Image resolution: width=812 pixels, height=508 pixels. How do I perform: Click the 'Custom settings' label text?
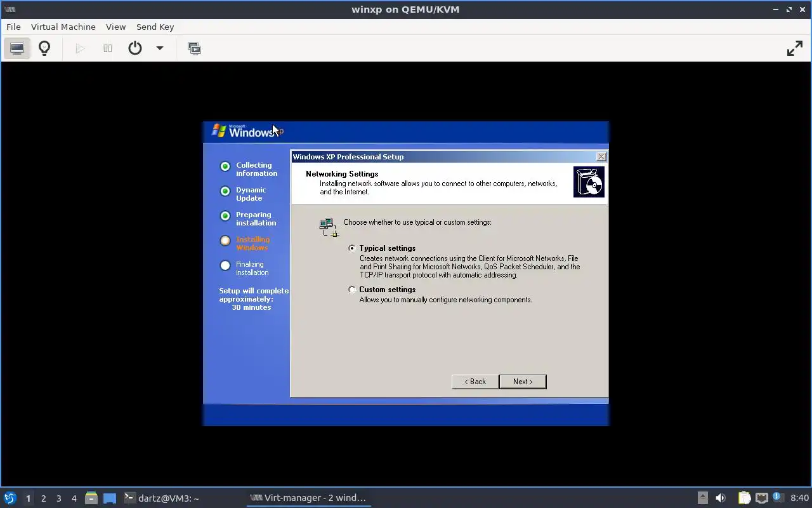pyautogui.click(x=387, y=290)
